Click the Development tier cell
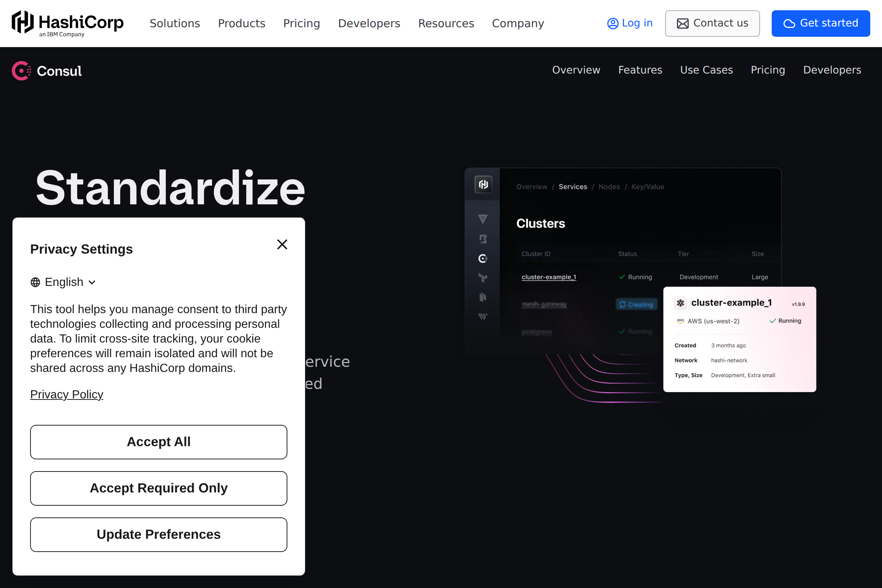 [x=699, y=277]
